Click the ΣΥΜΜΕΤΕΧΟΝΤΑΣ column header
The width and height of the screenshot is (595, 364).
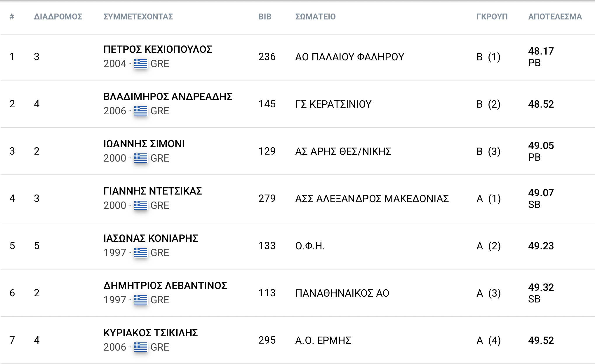pos(138,17)
